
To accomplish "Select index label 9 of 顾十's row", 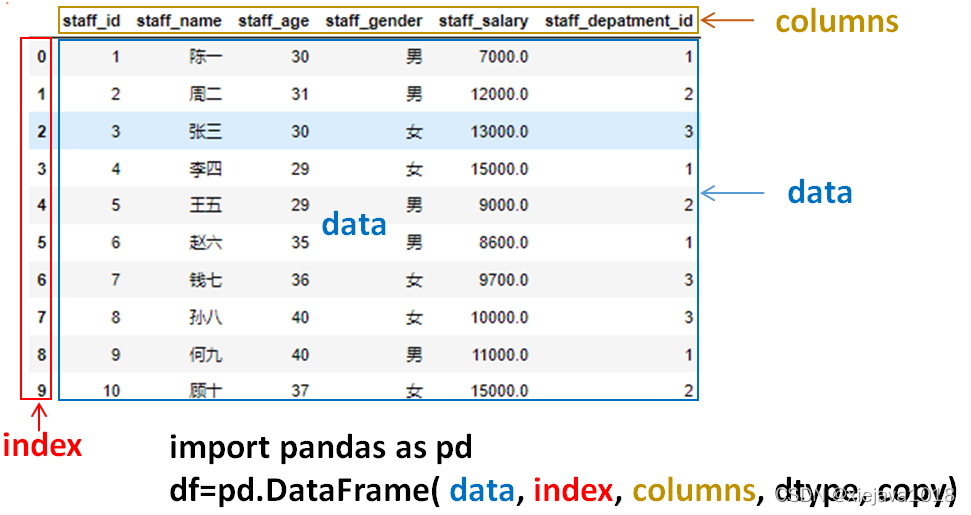I will pyautogui.click(x=41, y=391).
